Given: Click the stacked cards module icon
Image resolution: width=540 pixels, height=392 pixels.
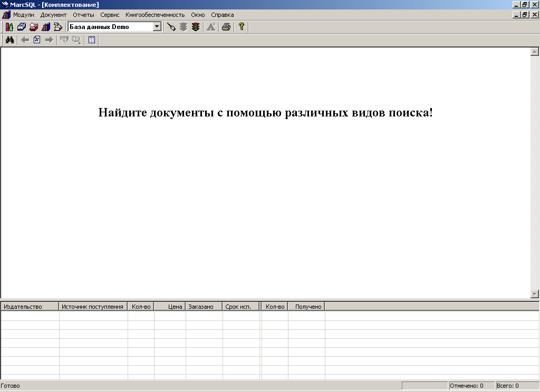Looking at the screenshot, I should [21, 27].
